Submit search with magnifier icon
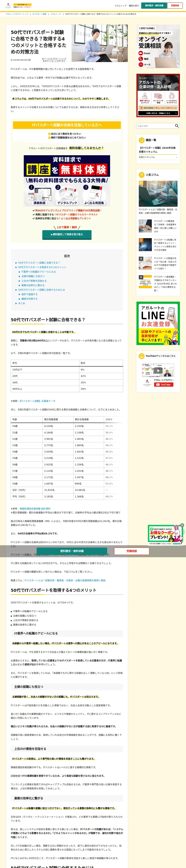 [177, 126]
